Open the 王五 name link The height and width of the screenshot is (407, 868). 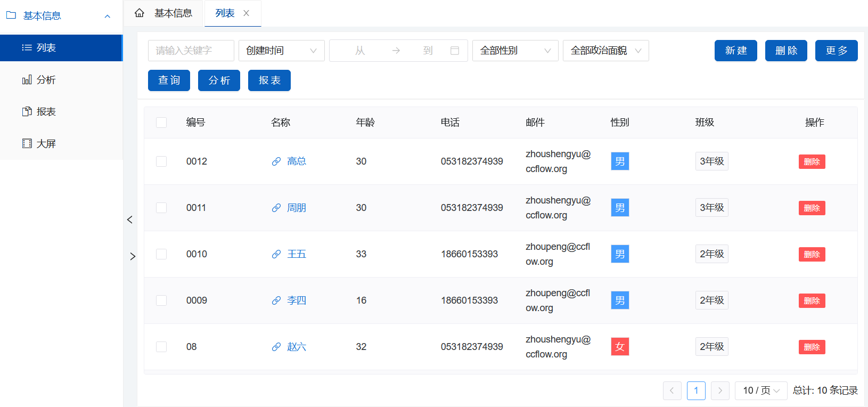coord(297,254)
